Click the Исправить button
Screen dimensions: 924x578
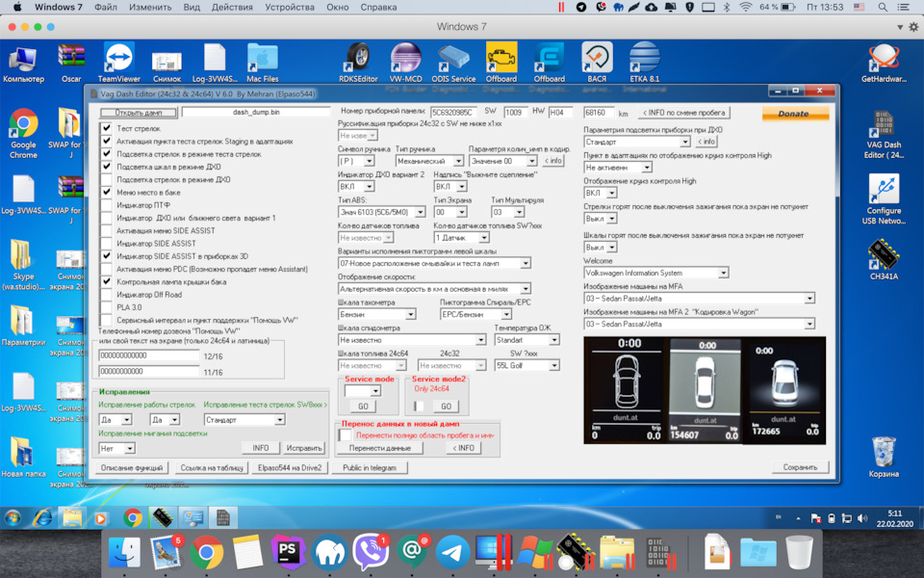(304, 448)
